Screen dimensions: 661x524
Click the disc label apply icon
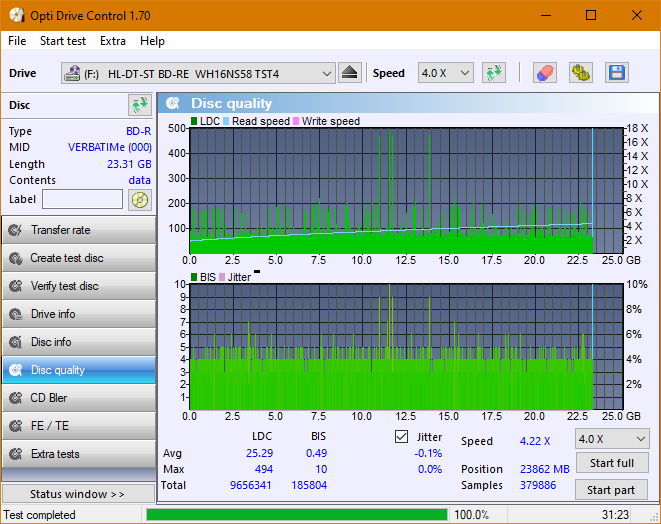[140, 199]
